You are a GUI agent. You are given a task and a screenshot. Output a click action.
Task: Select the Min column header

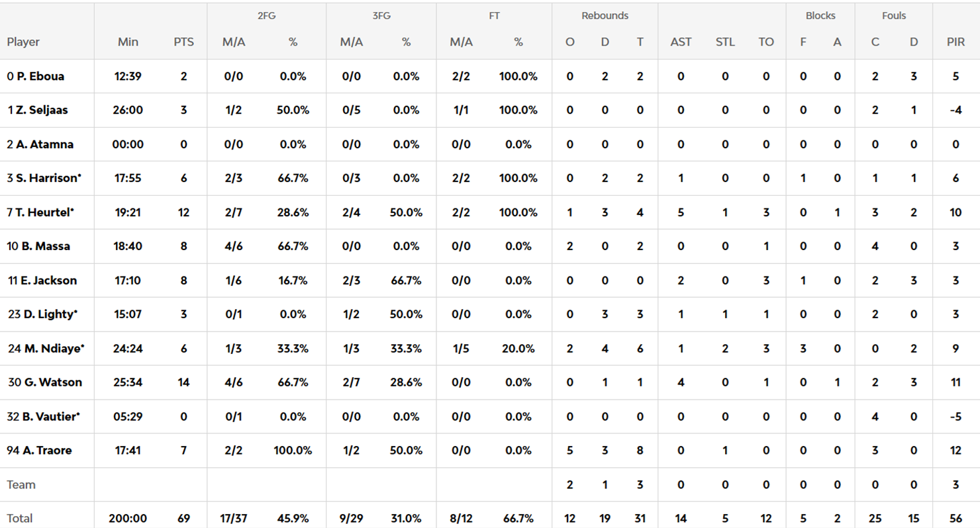[x=128, y=42]
